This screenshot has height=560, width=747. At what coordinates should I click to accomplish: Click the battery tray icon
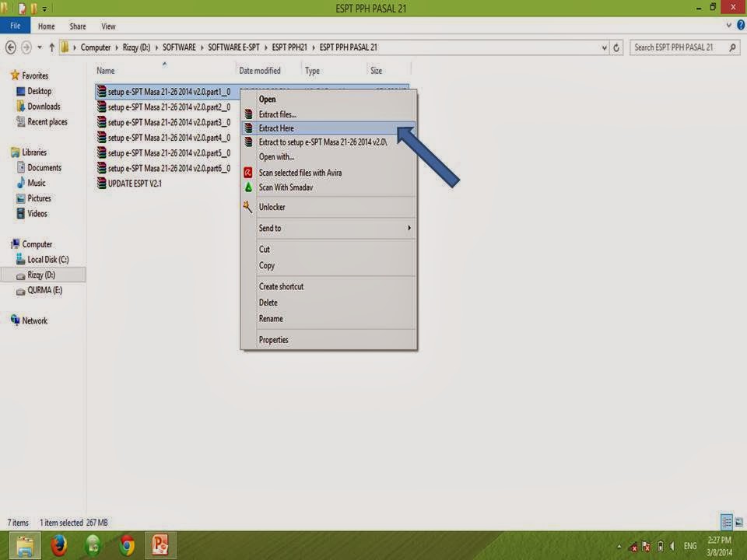pos(661,546)
